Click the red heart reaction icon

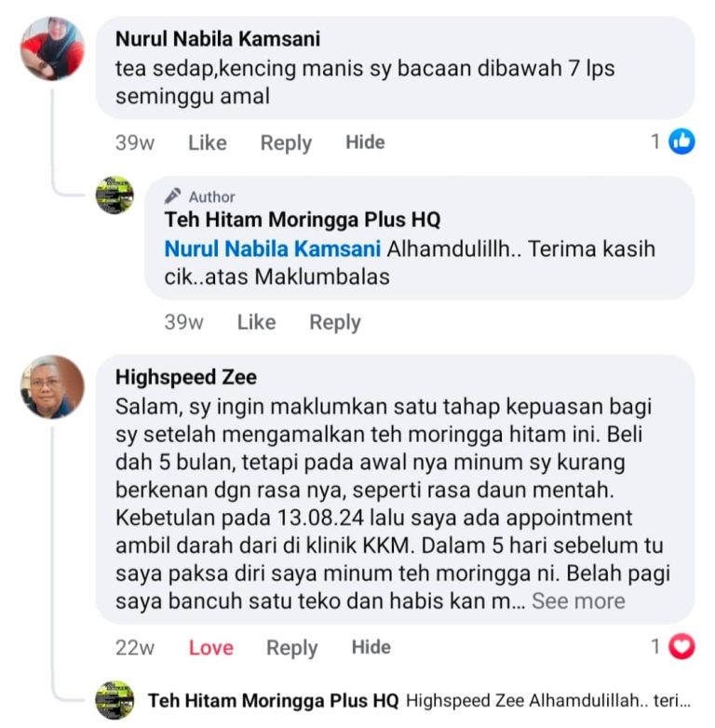pyautogui.click(x=681, y=646)
